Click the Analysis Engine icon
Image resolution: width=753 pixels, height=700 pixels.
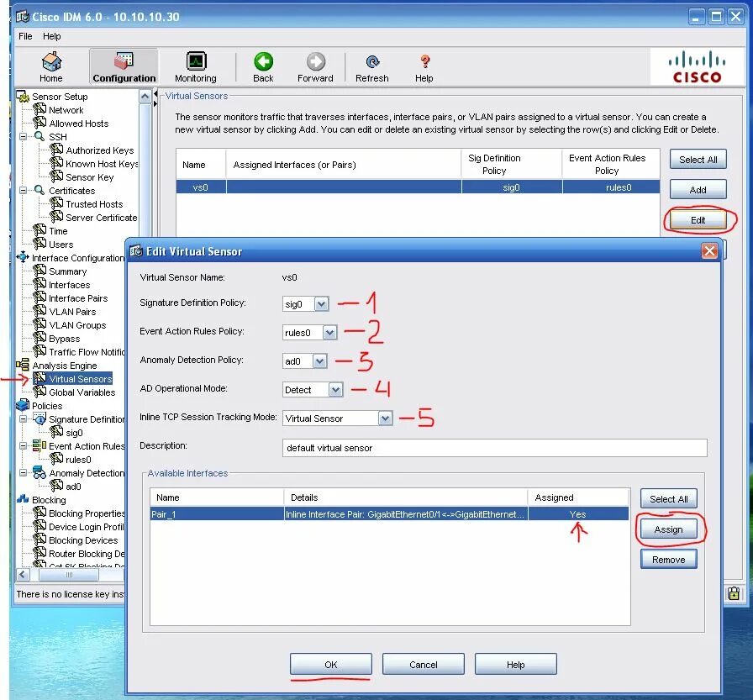click(23, 365)
